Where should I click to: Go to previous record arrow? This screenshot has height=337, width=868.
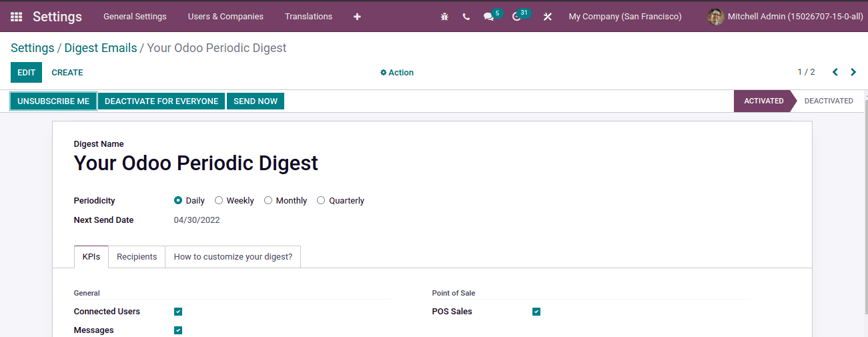click(x=835, y=72)
